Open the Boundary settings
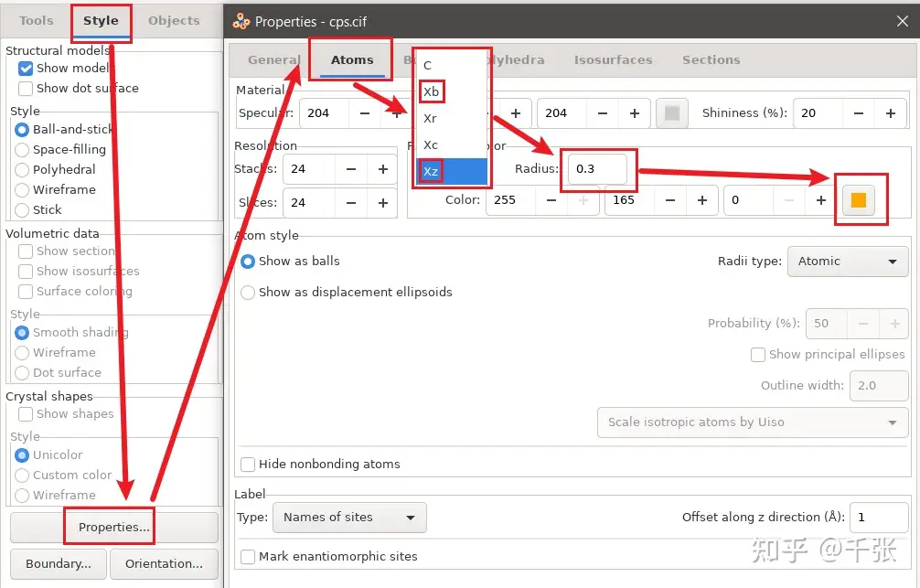 click(x=59, y=564)
